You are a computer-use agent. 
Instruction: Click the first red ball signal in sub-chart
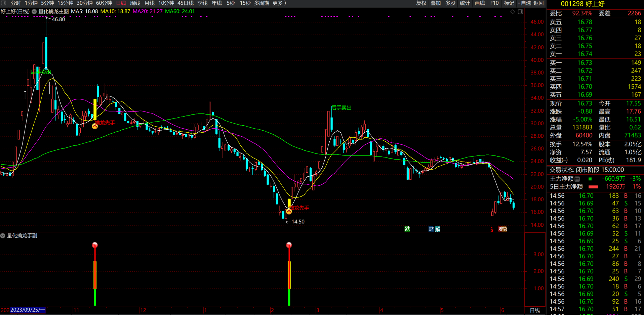click(x=95, y=245)
